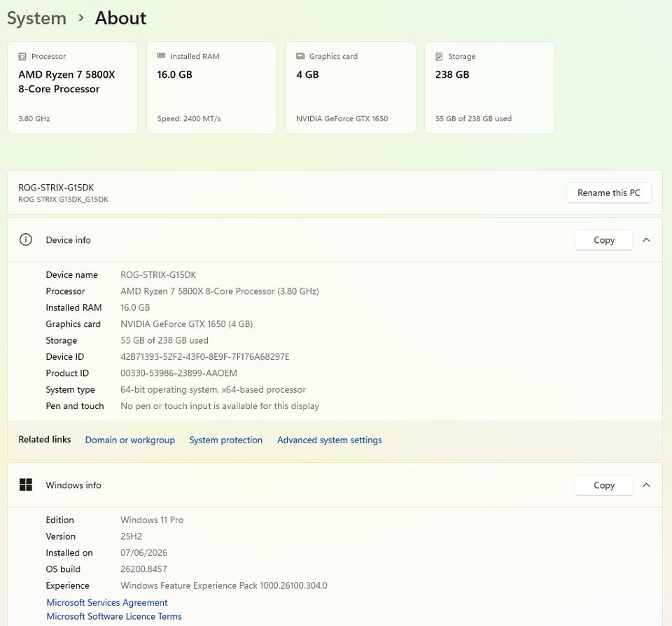The image size is (672, 626).
Task: Open Microsoft Services Agreement link
Action: click(x=106, y=602)
